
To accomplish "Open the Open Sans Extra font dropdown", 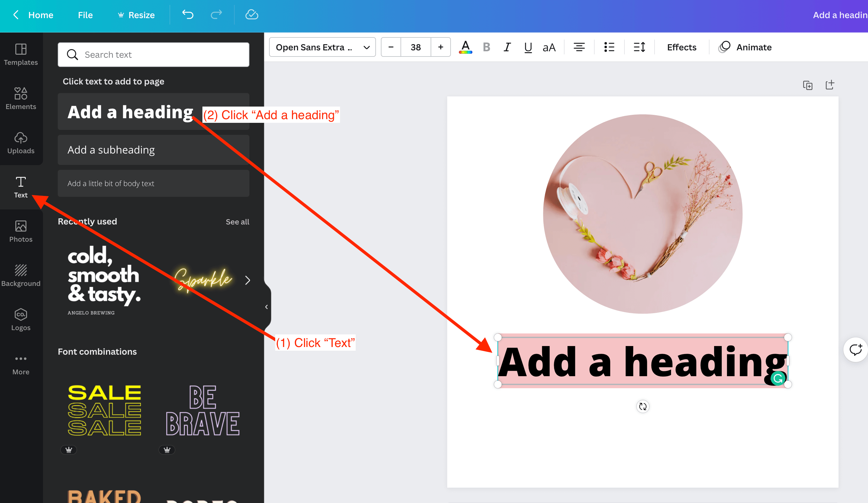I will [322, 47].
